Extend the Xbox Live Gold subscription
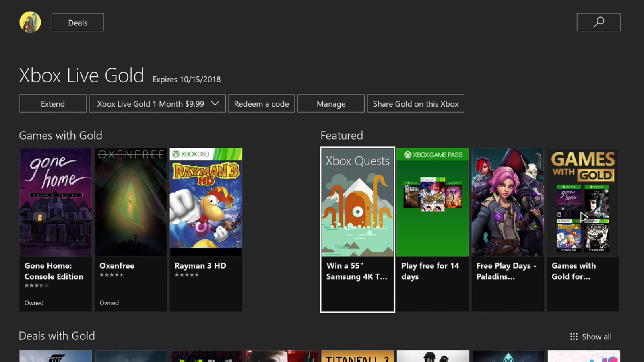Image resolution: width=644 pixels, height=362 pixels. (53, 103)
